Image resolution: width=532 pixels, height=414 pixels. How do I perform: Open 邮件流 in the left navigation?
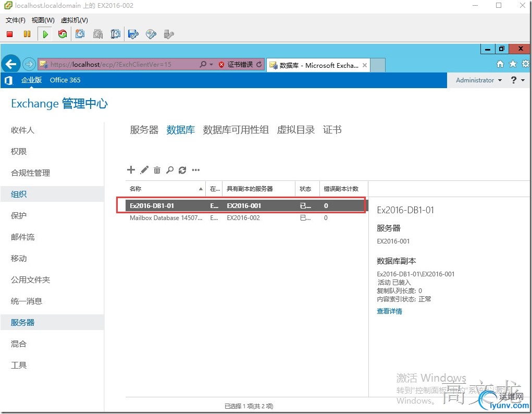click(x=22, y=237)
